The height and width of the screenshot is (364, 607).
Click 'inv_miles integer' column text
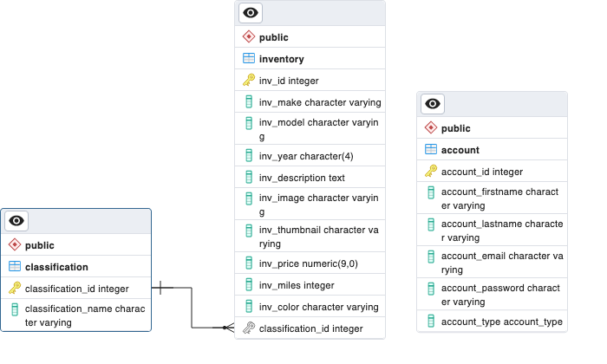pos(297,285)
